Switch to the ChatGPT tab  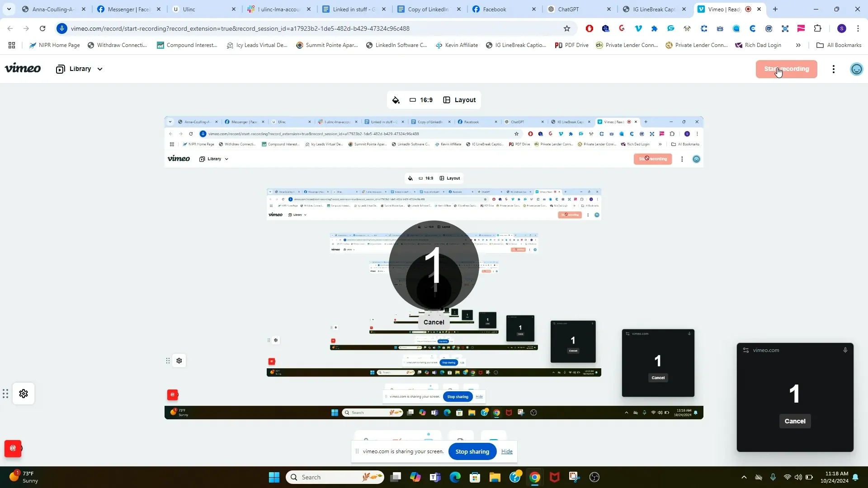[x=568, y=9]
